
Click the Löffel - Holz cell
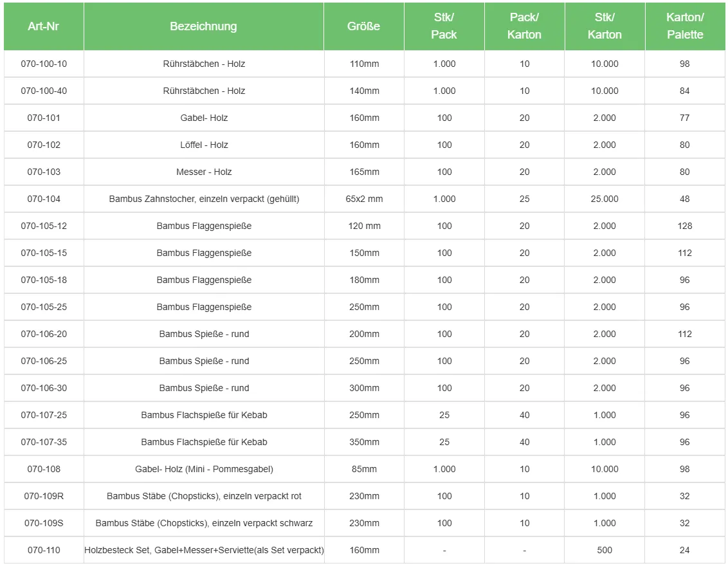point(204,145)
